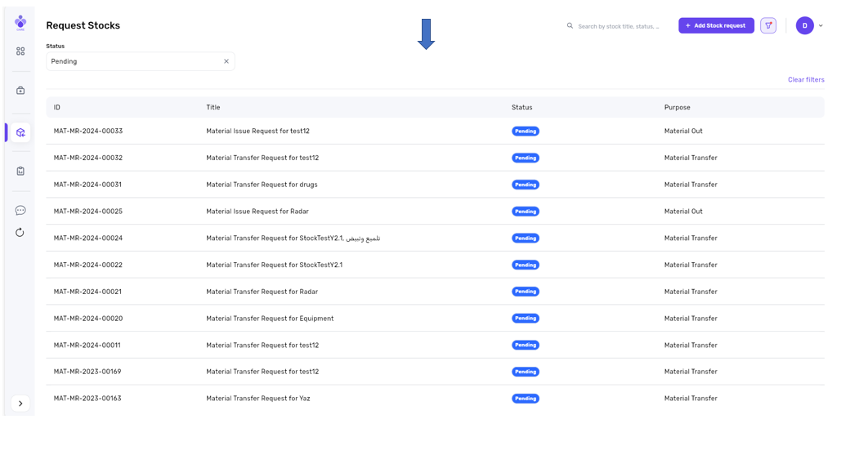This screenshot has height=455, width=868.
Task: Toggle the filter funnel icon
Action: tap(768, 26)
